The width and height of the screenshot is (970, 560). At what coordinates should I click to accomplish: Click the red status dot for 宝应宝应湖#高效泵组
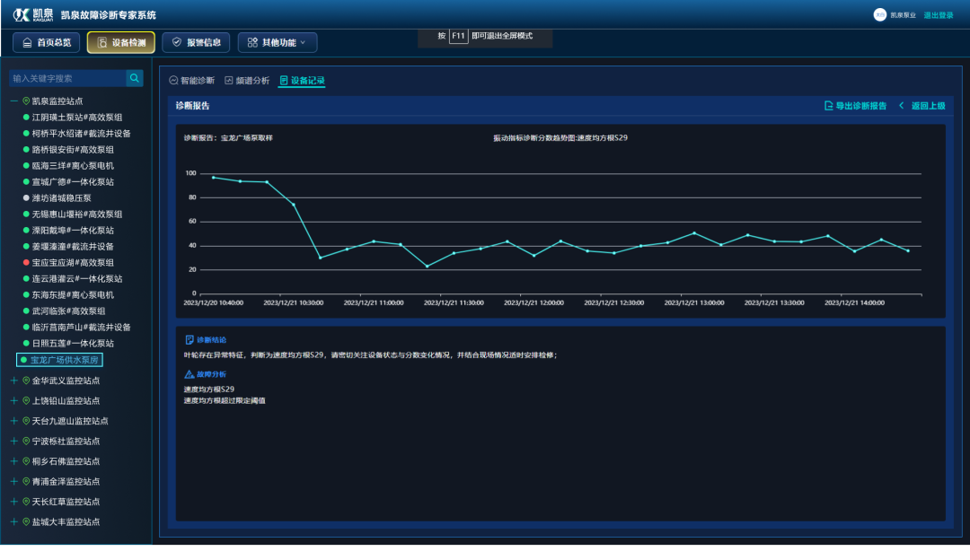tap(26, 263)
